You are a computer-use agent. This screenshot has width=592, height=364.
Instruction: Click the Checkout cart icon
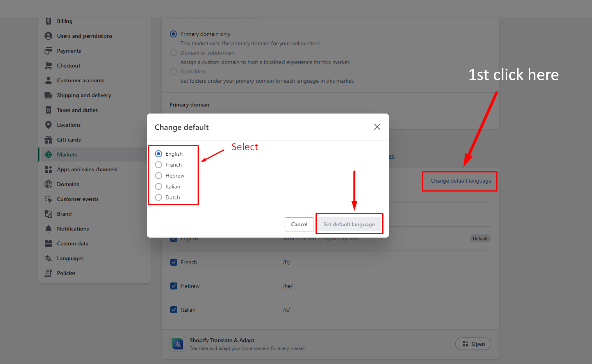tap(48, 66)
